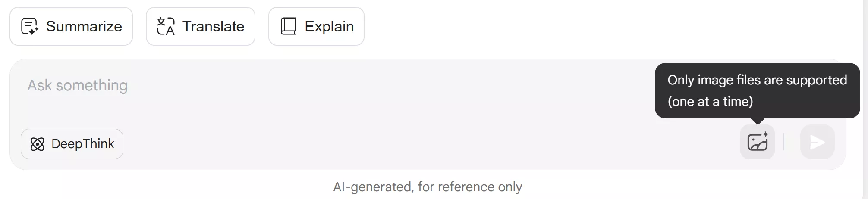
Task: Click the empty middle of the chat box
Action: coord(388,112)
